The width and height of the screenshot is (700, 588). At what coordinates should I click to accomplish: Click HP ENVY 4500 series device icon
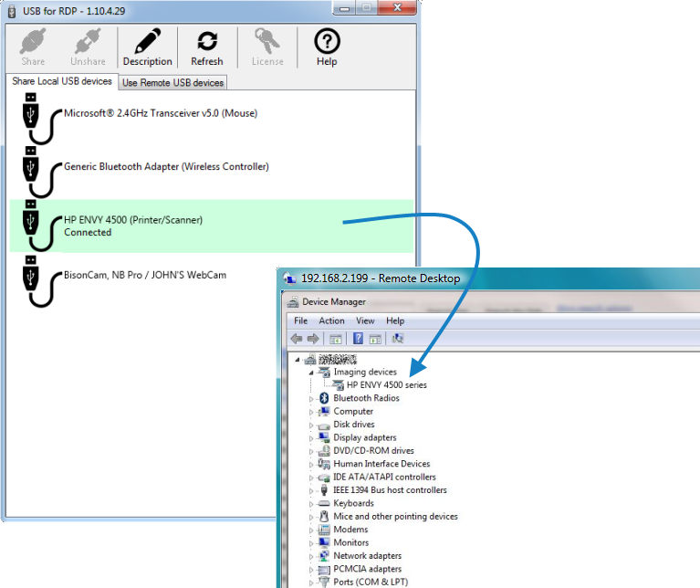tap(338, 385)
